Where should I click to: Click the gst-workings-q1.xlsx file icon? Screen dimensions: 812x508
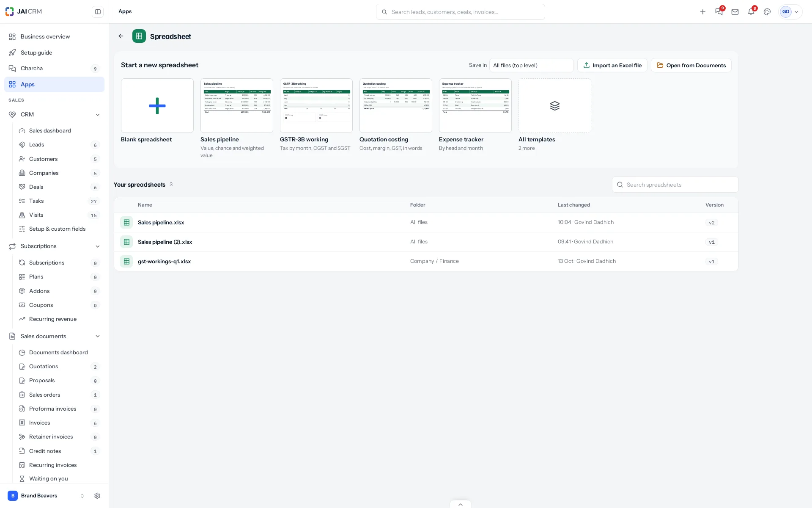[126, 261]
